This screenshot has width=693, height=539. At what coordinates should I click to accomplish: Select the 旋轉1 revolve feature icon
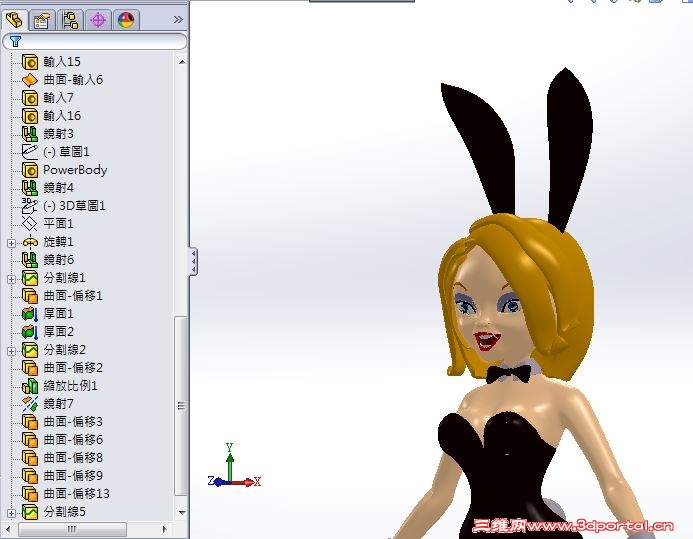pos(30,242)
